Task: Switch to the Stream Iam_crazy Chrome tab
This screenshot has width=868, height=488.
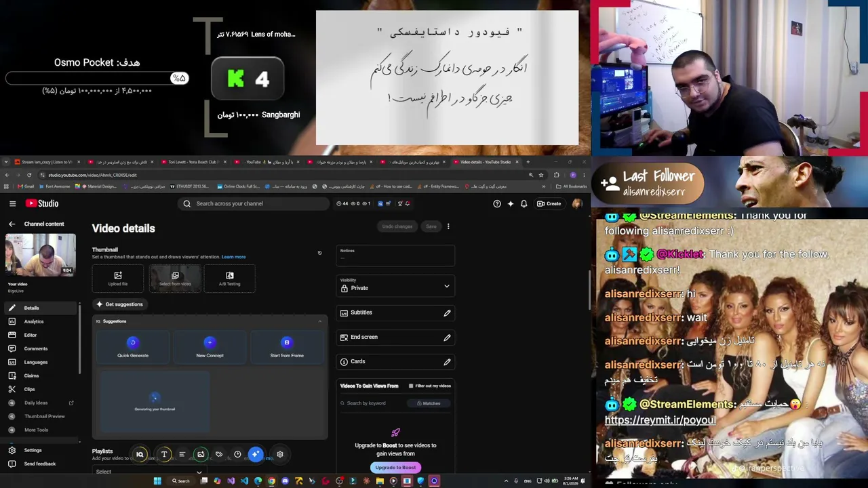Action: point(46,162)
